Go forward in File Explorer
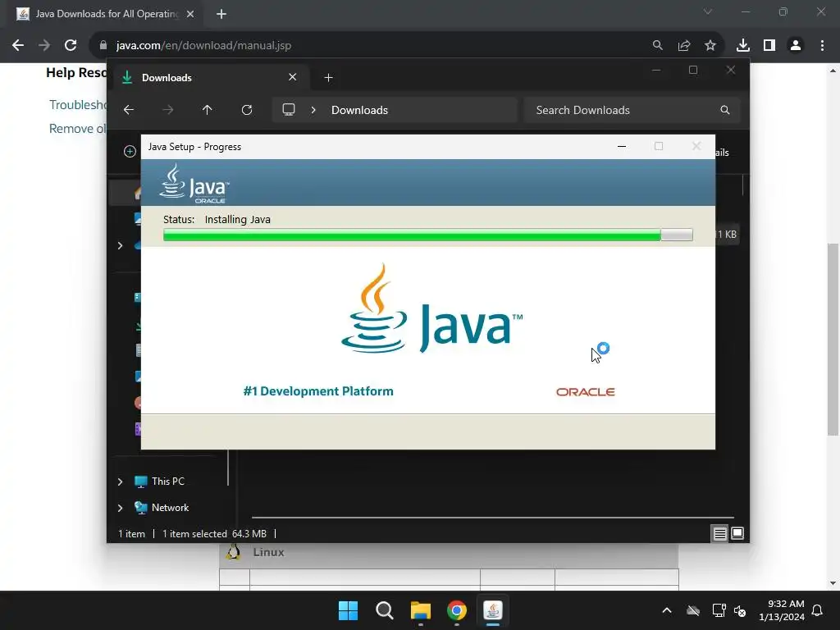 (167, 110)
